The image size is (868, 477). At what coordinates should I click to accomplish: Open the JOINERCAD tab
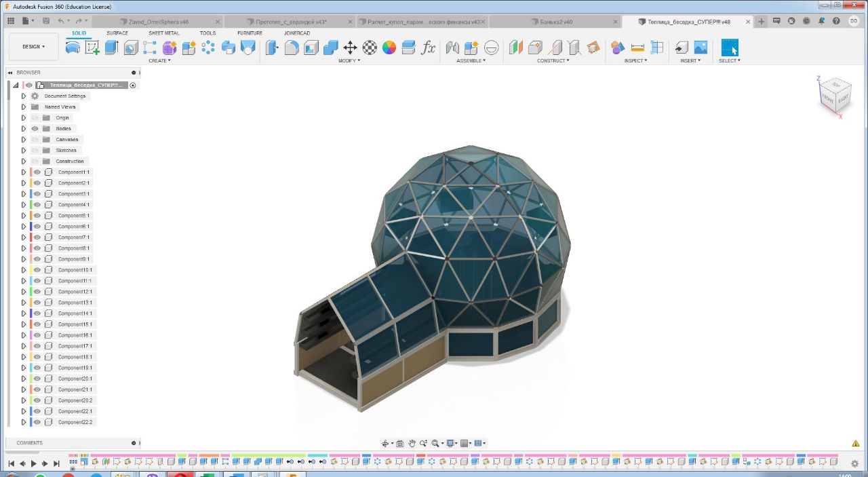(297, 33)
